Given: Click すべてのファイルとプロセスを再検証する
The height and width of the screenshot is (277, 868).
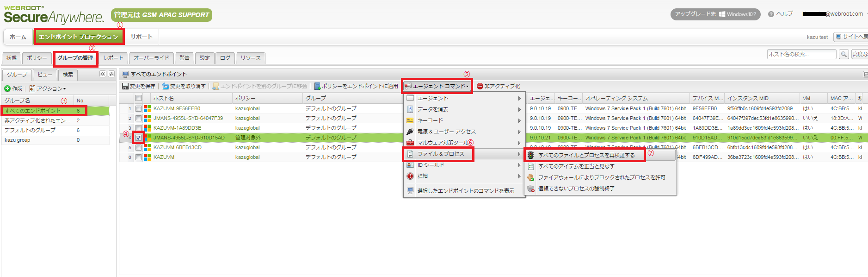Looking at the screenshot, I should [600, 155].
